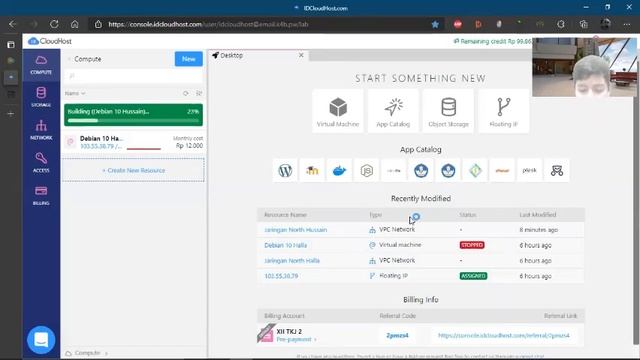Select Moodle app in App Catalog
Image resolution: width=640 pixels, height=360 pixels.
(312, 170)
